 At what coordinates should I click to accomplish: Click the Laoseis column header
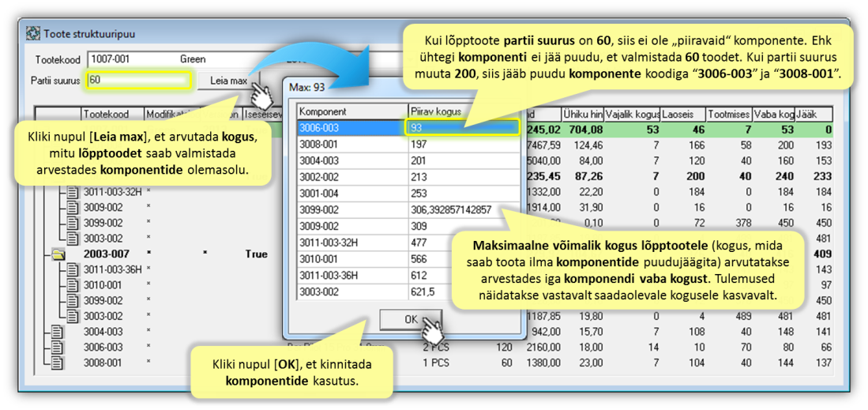(x=683, y=114)
